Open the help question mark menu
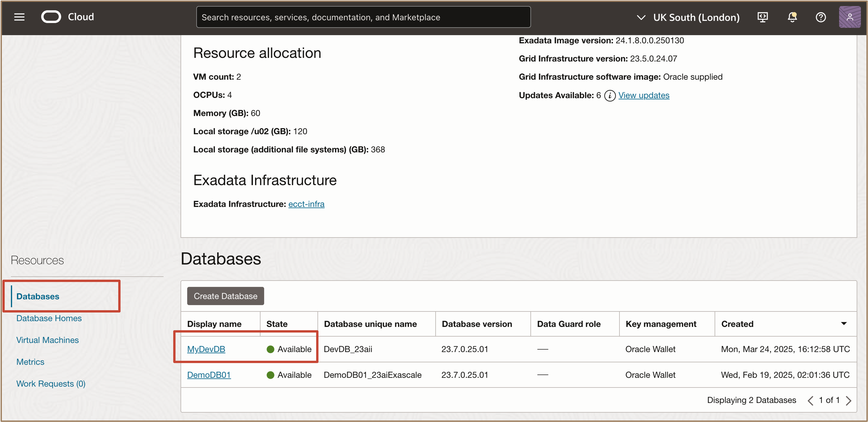 click(x=821, y=17)
